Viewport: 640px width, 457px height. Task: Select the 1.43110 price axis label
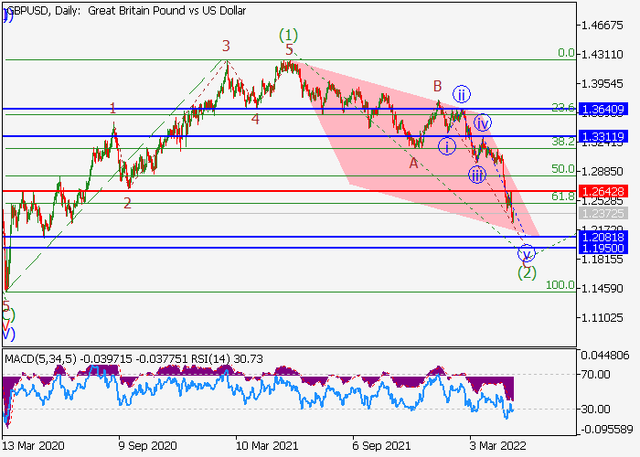pyautogui.click(x=602, y=54)
